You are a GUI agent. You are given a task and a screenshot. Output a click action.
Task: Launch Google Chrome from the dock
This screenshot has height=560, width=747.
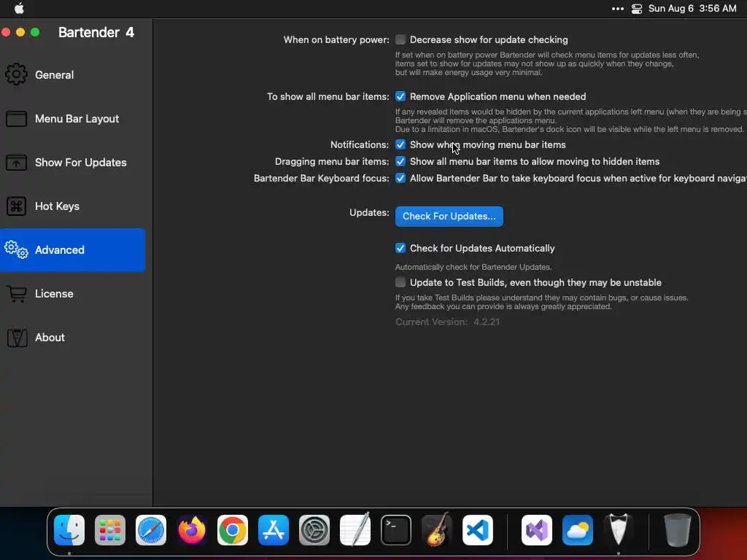(233, 530)
